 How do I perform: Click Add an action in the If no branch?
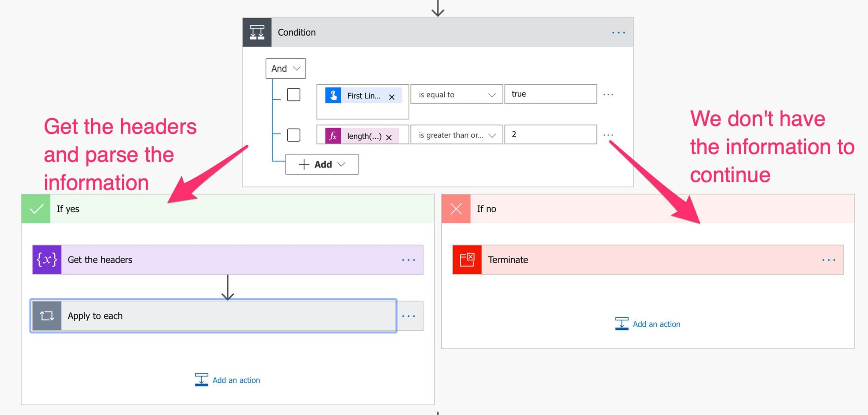647,323
